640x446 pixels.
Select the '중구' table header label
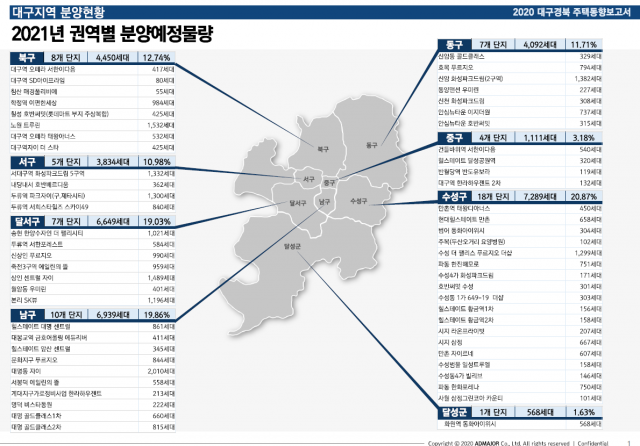pyautogui.click(x=454, y=138)
